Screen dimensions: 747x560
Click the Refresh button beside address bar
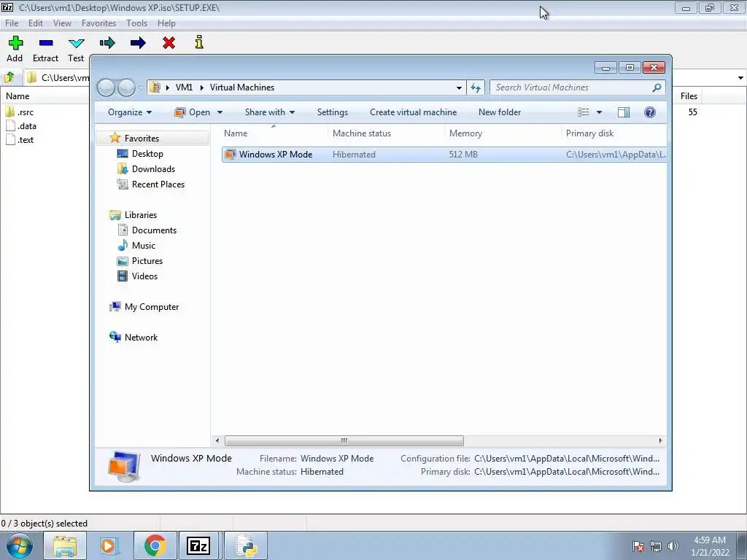click(x=476, y=87)
